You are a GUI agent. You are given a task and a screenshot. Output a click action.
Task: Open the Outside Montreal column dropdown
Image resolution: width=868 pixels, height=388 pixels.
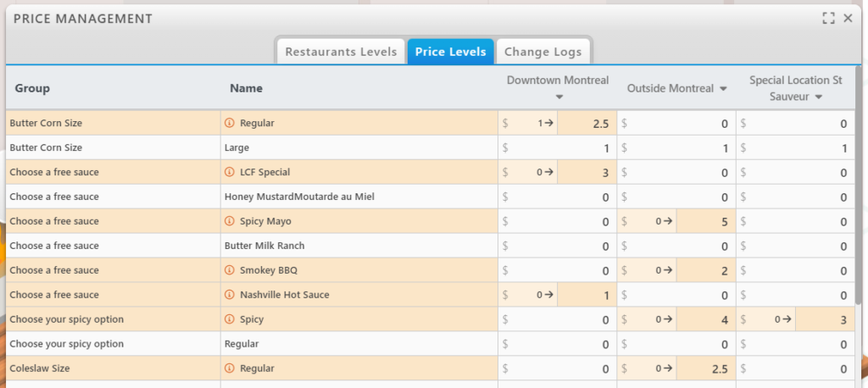(724, 89)
